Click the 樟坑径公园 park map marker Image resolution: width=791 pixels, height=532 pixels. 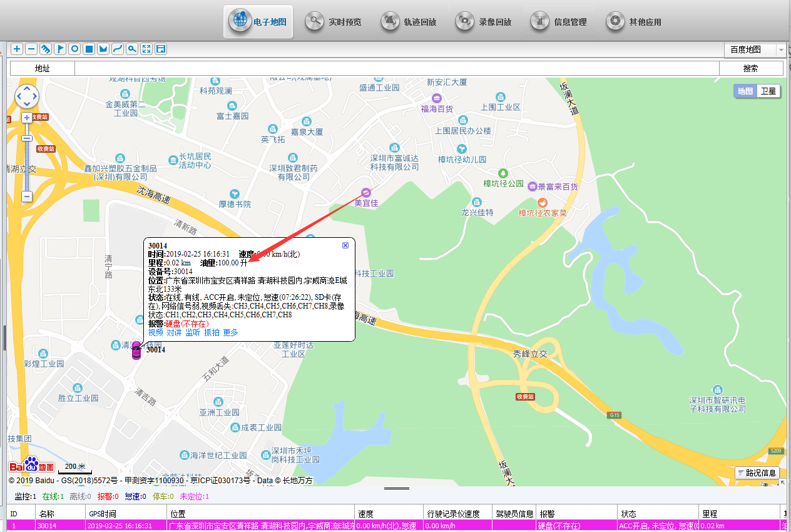tap(502, 172)
